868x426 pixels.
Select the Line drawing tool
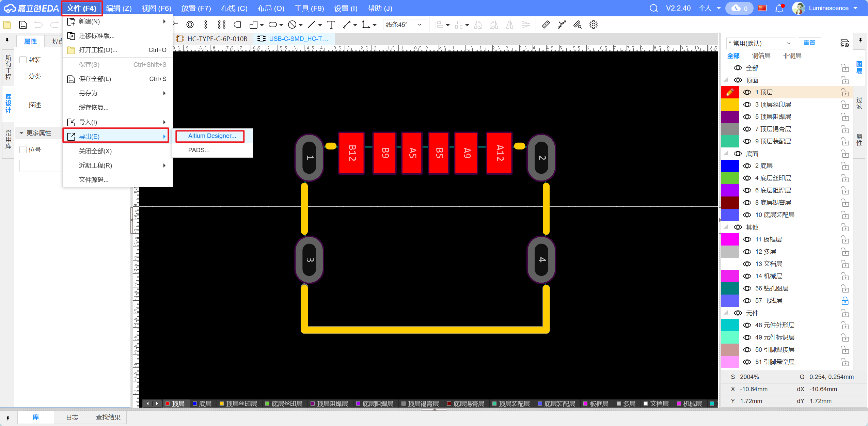312,25
